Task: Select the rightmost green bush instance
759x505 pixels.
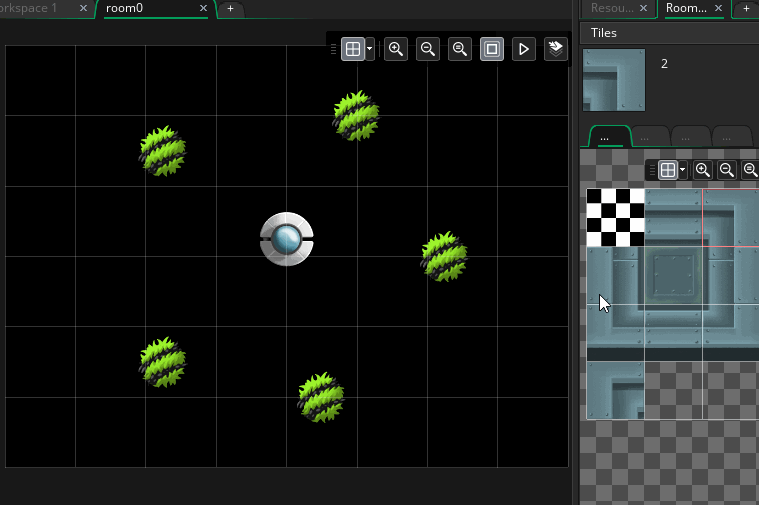Action: 444,257
